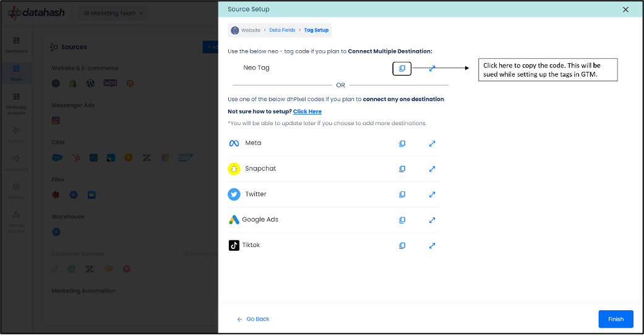Select the HubSpot CRM icon
Viewport: 644px width, 335px height.
point(76,157)
